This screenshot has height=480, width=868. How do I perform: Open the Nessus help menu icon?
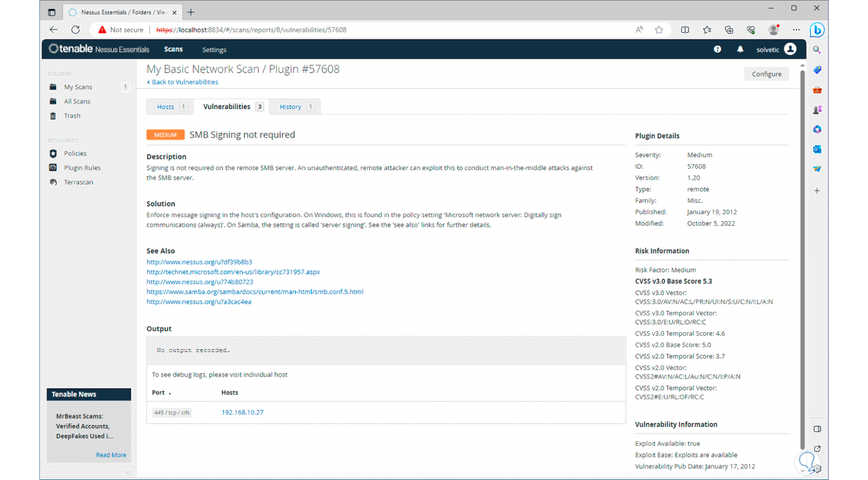point(717,49)
